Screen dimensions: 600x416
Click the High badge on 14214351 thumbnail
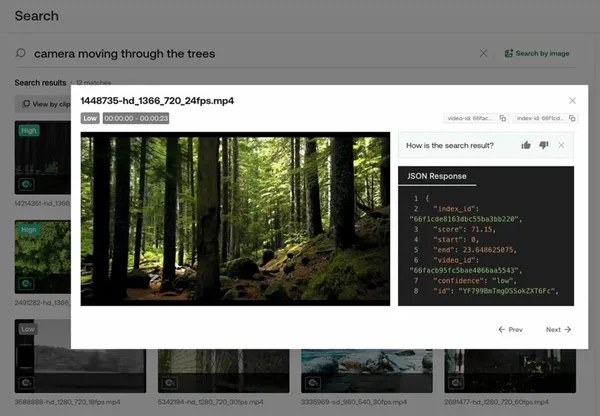[x=29, y=131]
